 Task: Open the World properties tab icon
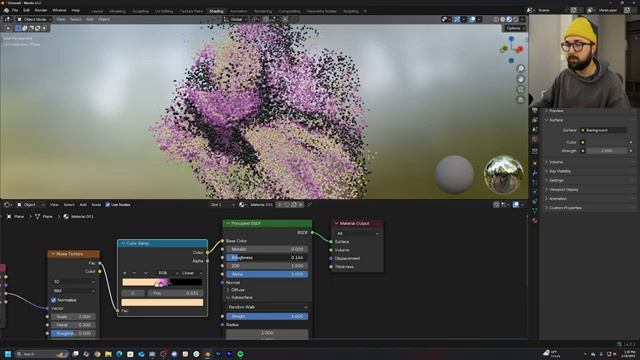click(535, 140)
